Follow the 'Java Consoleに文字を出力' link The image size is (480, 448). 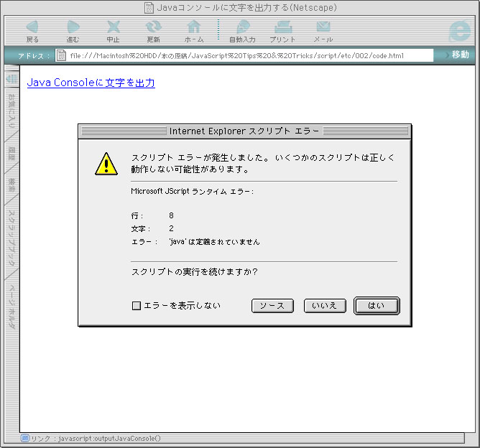click(91, 83)
